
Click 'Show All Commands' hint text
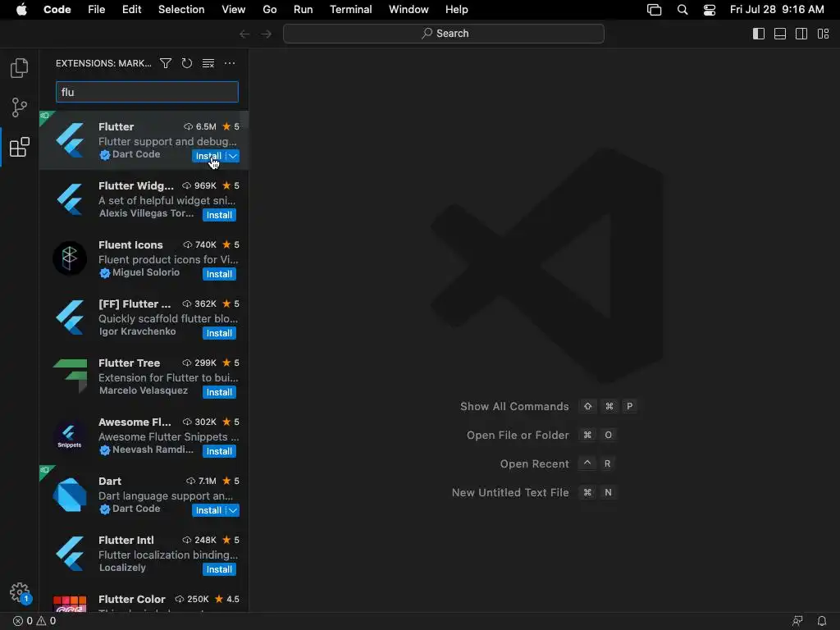click(x=514, y=407)
